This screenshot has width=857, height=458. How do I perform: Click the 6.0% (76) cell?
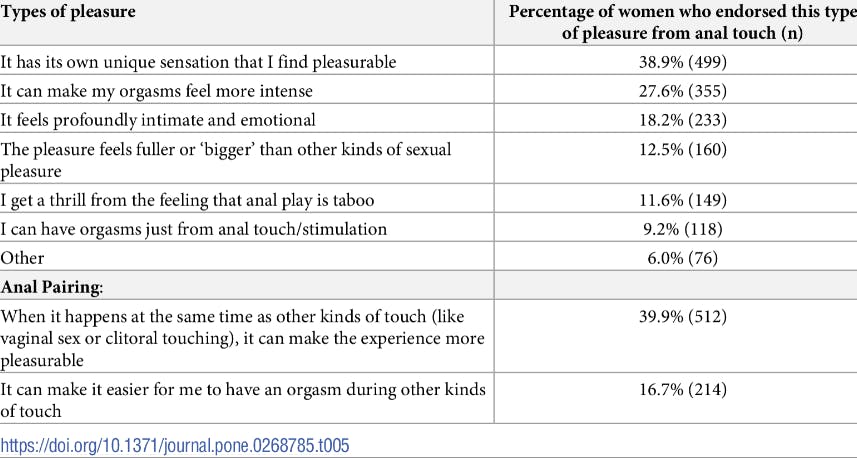[x=671, y=258]
